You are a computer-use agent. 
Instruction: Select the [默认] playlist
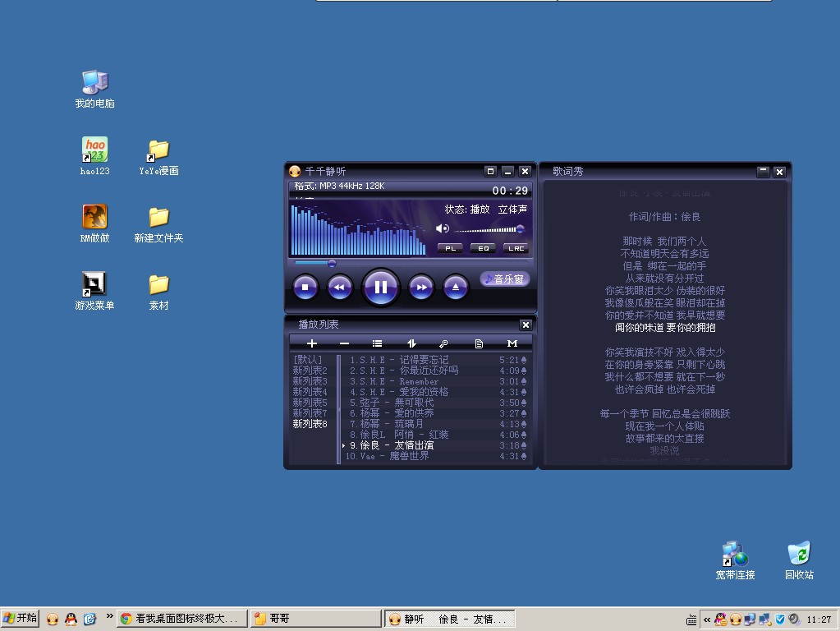coord(308,360)
